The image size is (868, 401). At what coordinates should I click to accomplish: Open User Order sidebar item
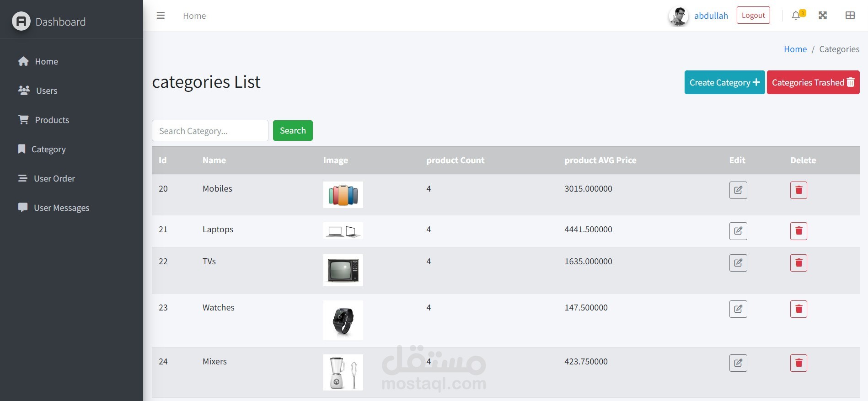point(54,178)
